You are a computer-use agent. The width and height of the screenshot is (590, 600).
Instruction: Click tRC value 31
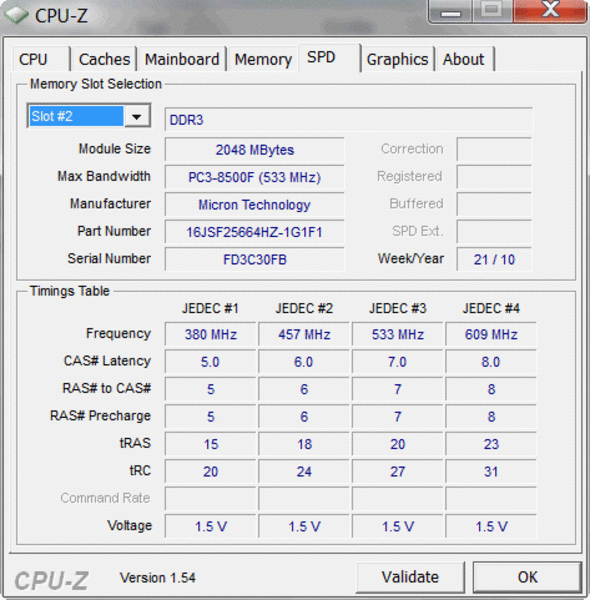pos(491,472)
